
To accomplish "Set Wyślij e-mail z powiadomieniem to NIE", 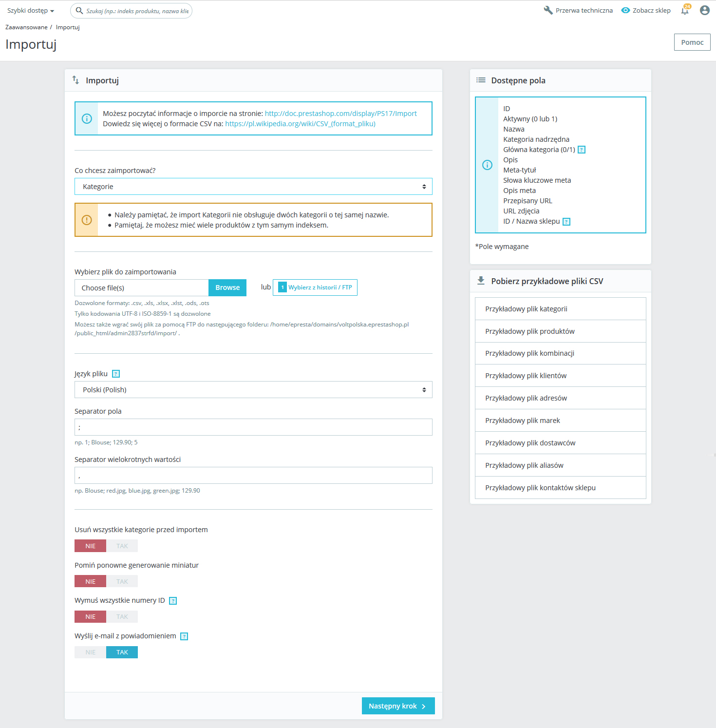I will tap(91, 652).
